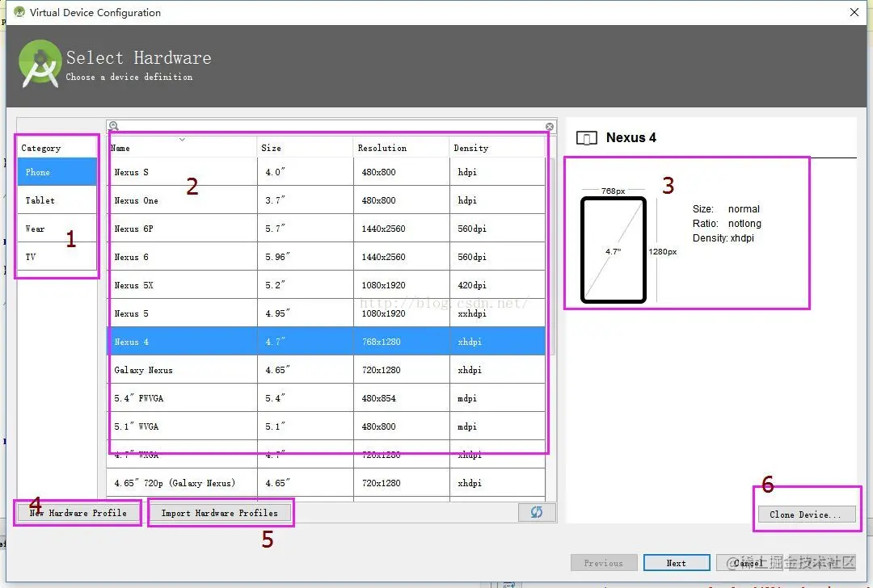
Task: Select the Phone category
Action: pos(57,172)
